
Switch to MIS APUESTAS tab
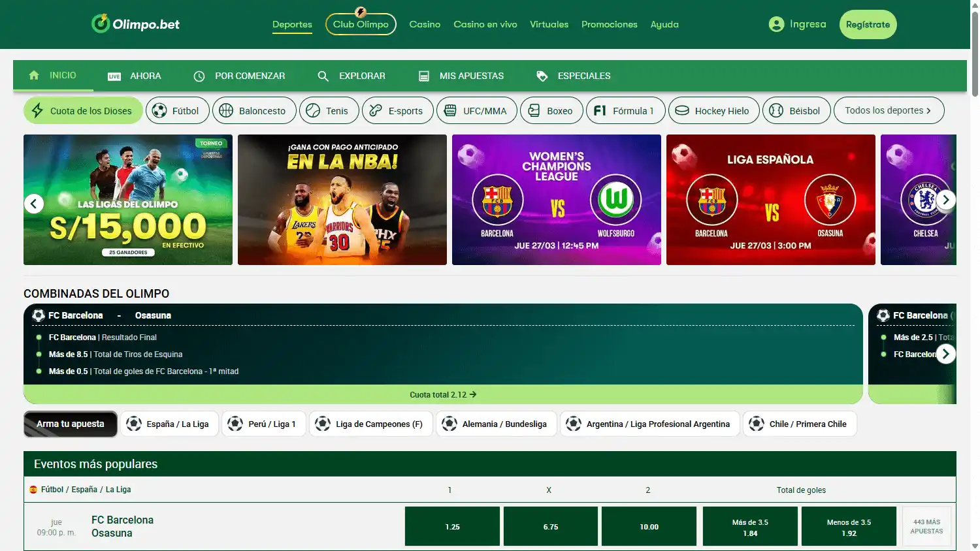pyautogui.click(x=461, y=76)
